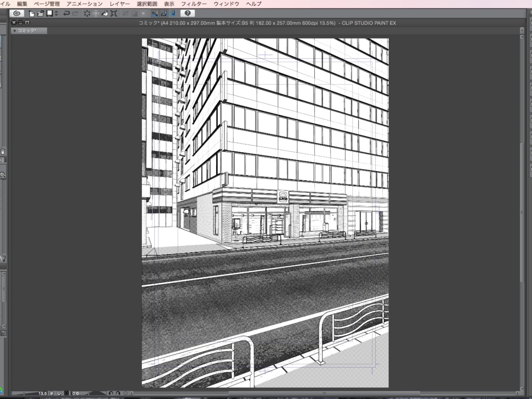
Task: Open the アニメーション menu
Action: (x=85, y=4)
